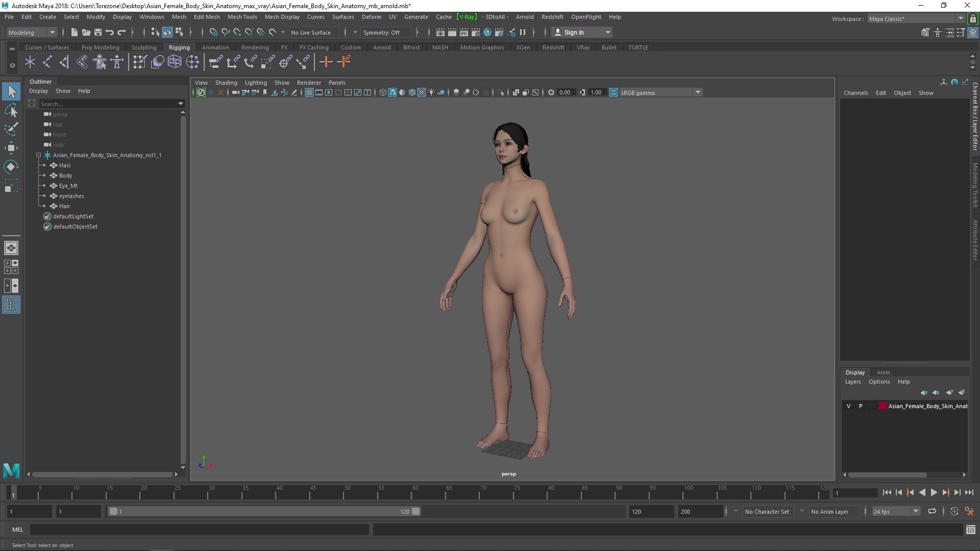Image resolution: width=980 pixels, height=551 pixels.
Task: Go to start of playback range
Action: tap(887, 492)
